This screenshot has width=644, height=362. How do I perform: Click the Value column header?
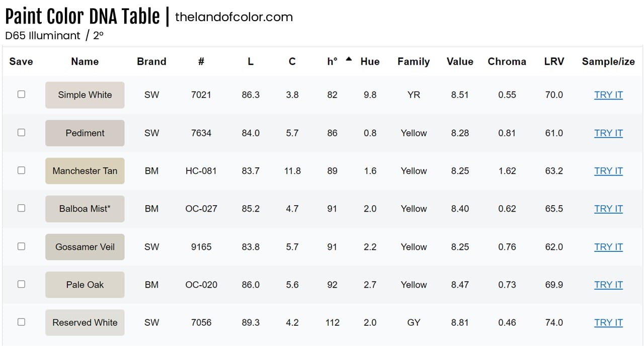click(460, 62)
